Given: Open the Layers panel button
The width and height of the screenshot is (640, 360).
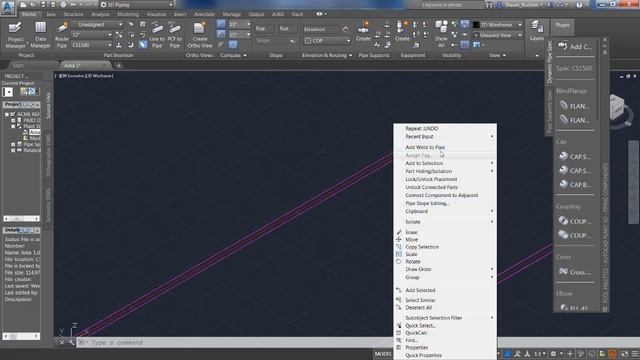Looking at the screenshot, I should click(536, 31).
